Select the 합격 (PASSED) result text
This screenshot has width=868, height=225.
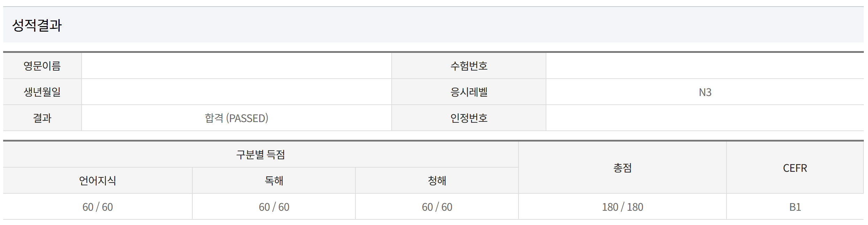click(x=236, y=118)
